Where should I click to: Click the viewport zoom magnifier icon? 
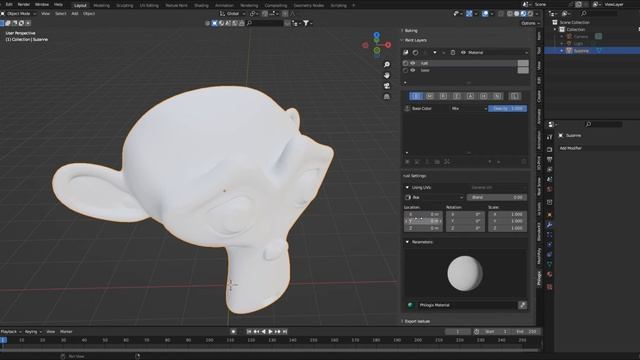[x=387, y=64]
